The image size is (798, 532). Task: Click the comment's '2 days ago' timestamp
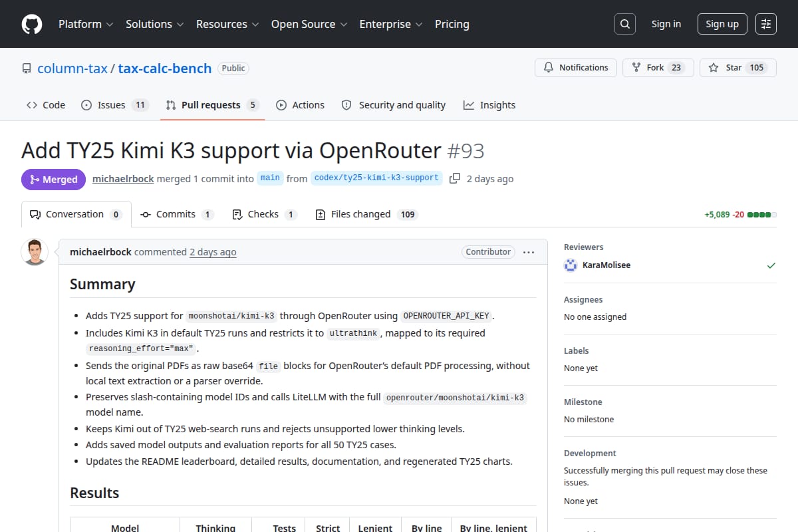213,252
